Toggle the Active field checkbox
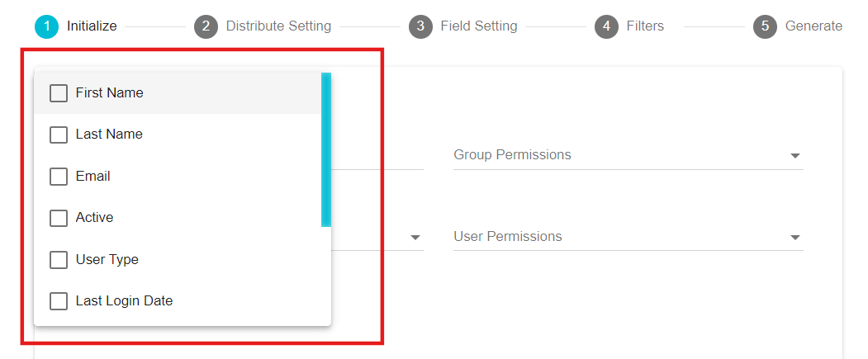 coord(59,218)
